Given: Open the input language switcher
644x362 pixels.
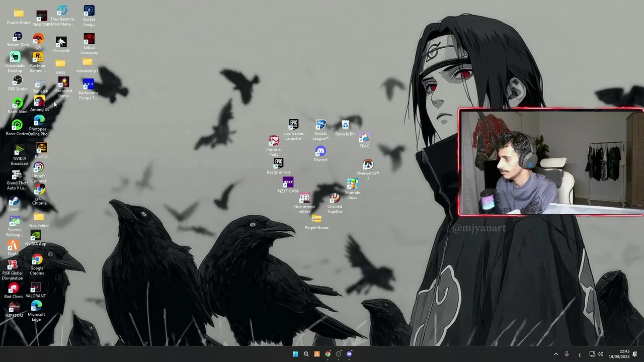Looking at the screenshot, I should pos(580,354).
